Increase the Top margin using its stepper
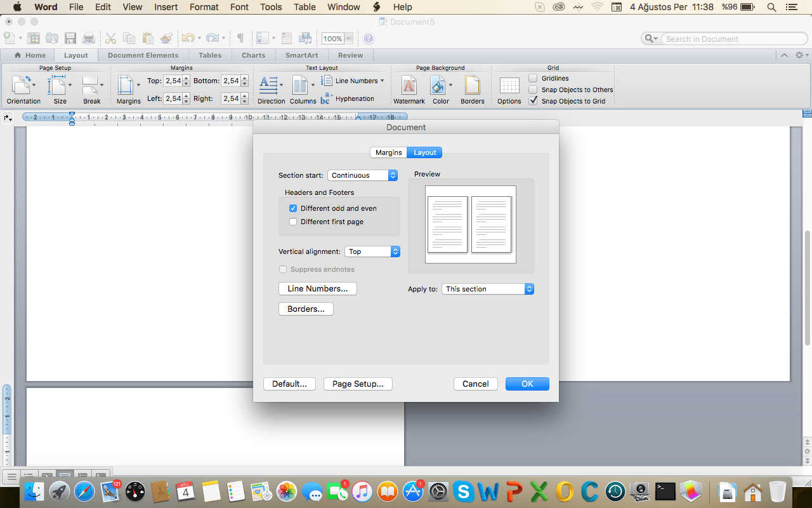The image size is (812, 508). 185,77
